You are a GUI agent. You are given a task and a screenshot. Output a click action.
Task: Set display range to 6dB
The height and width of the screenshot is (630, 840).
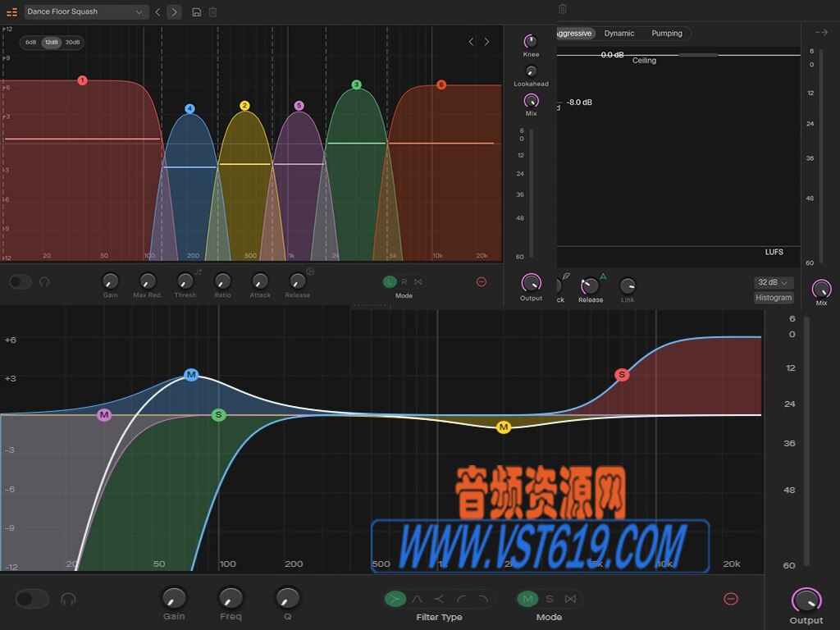pos(30,43)
